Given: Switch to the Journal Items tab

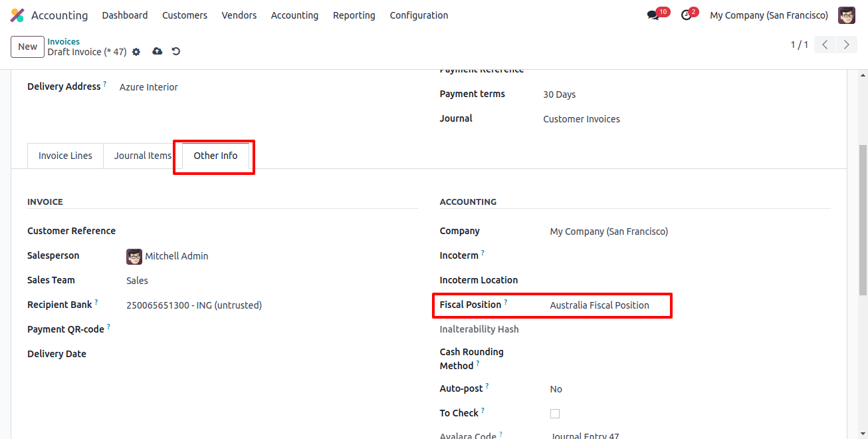Looking at the screenshot, I should tap(143, 156).
